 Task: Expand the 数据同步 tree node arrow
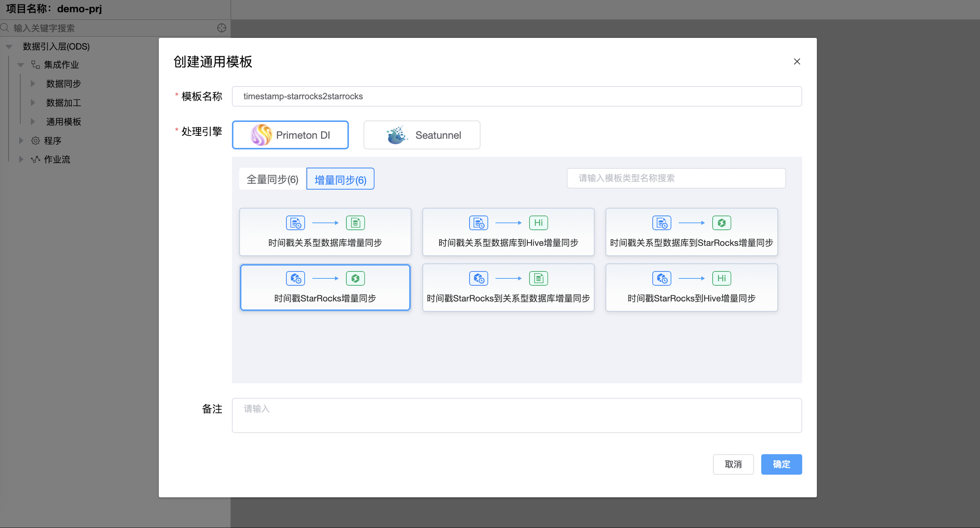(x=33, y=84)
